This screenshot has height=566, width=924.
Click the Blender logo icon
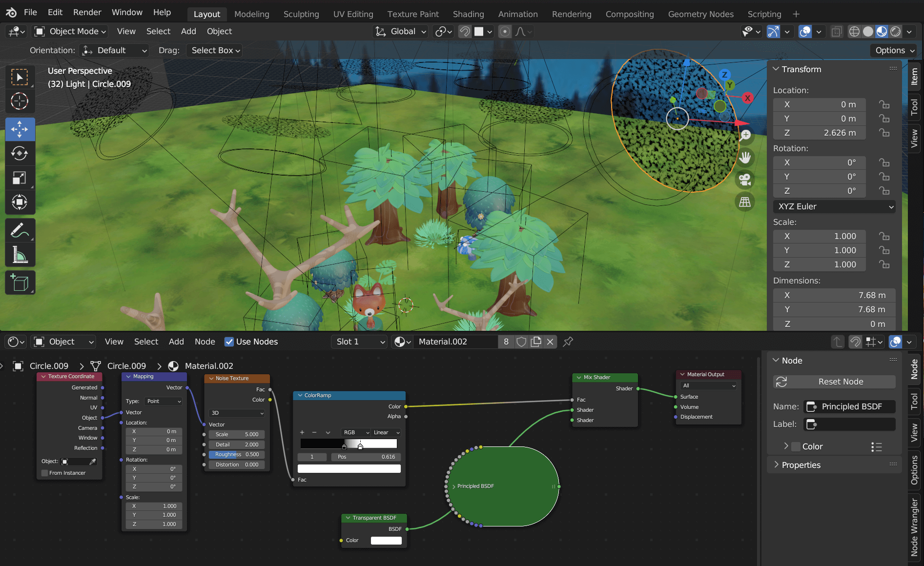point(11,13)
